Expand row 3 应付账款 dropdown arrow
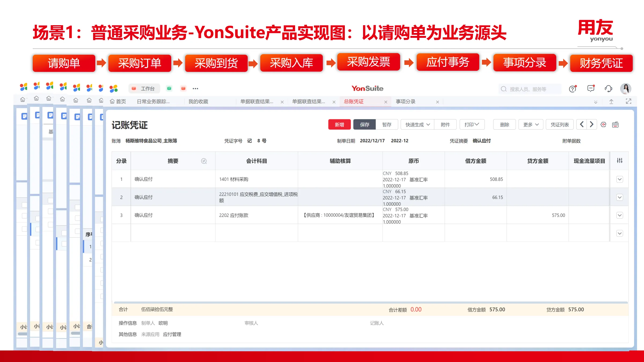Viewport: 644px width, 362px height. pyautogui.click(x=620, y=215)
